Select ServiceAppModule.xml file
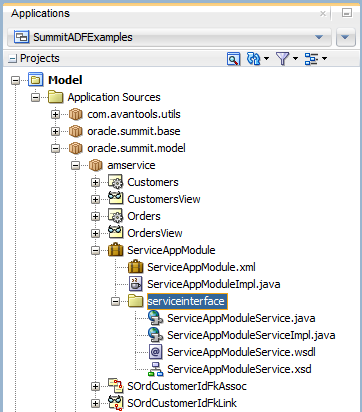362x412 pixels. click(x=201, y=267)
